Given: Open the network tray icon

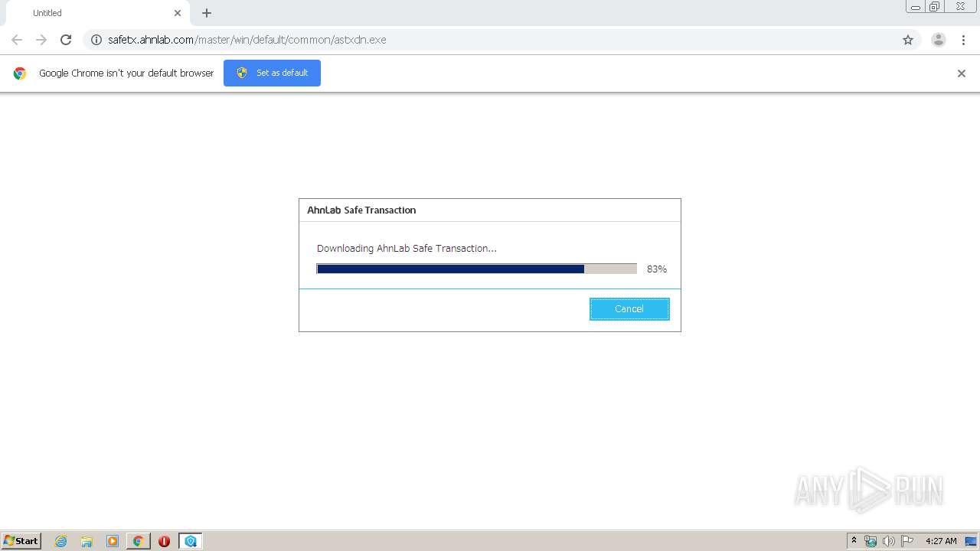Looking at the screenshot, I should click(871, 541).
